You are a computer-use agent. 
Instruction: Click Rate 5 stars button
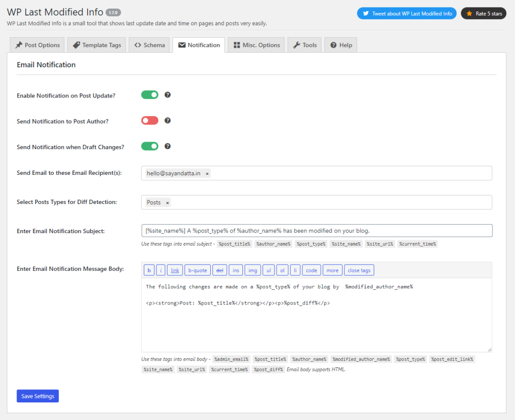coord(483,14)
